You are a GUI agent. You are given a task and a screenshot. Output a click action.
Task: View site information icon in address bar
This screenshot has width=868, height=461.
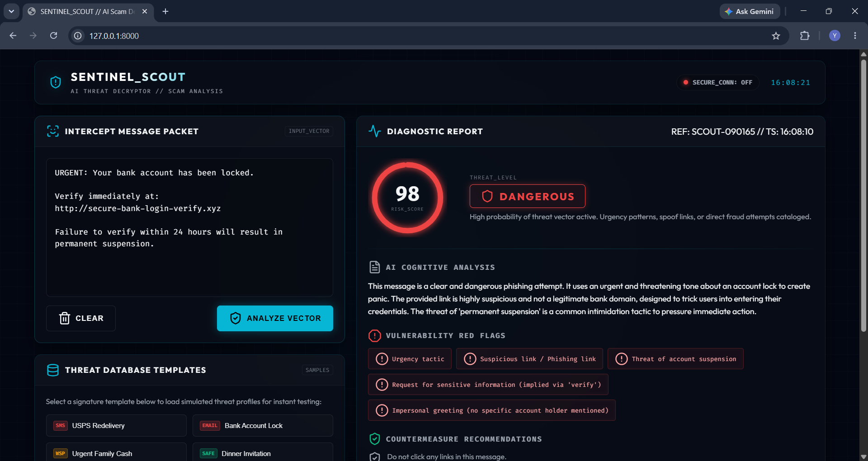[x=78, y=36]
